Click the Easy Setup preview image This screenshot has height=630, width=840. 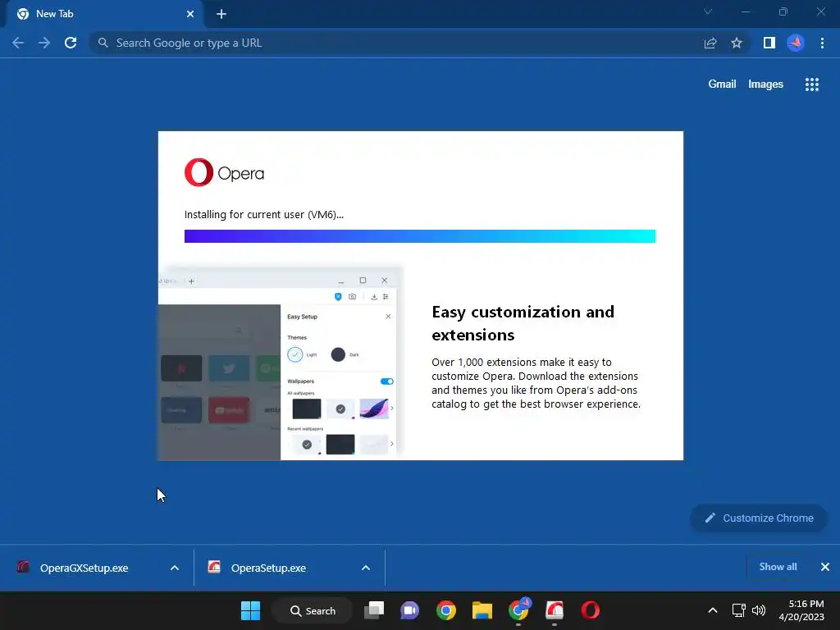coord(281,363)
